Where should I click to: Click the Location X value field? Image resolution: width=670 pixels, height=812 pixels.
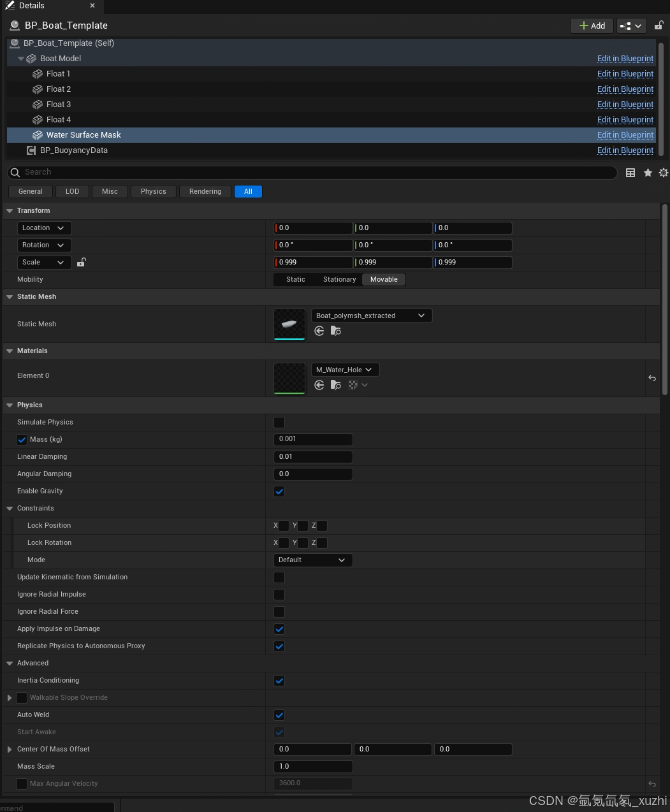313,228
